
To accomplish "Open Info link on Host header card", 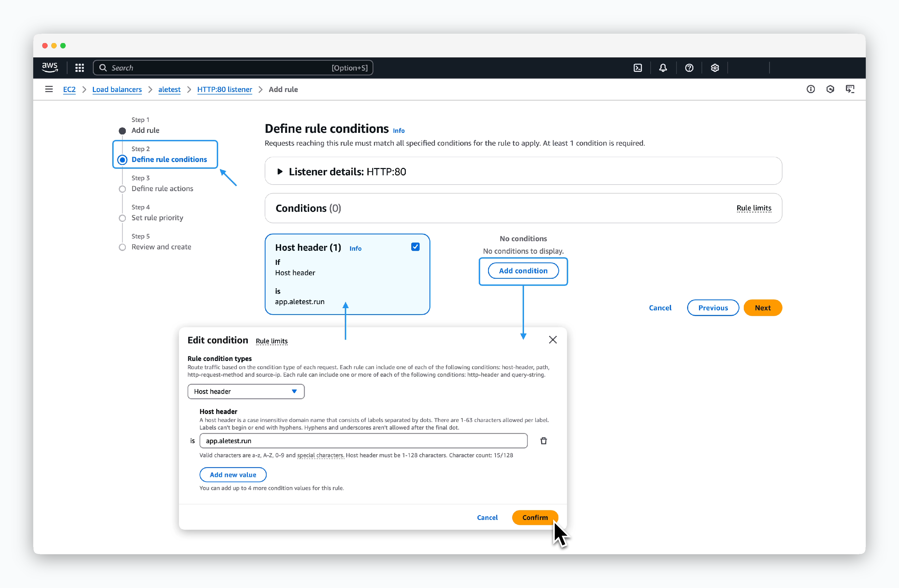I will [355, 249].
